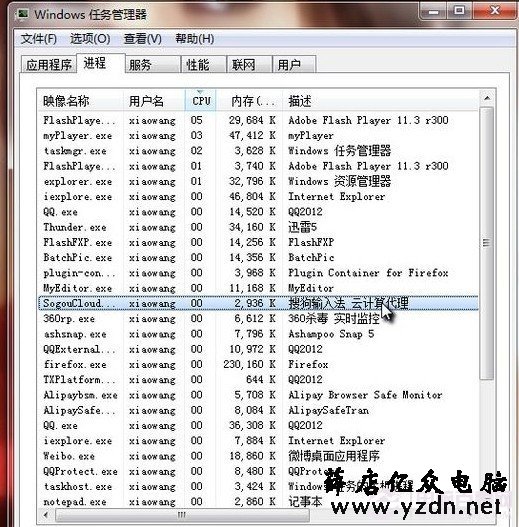
Task: Click the horizontal scrollbar thumb
Action: click(x=182, y=515)
